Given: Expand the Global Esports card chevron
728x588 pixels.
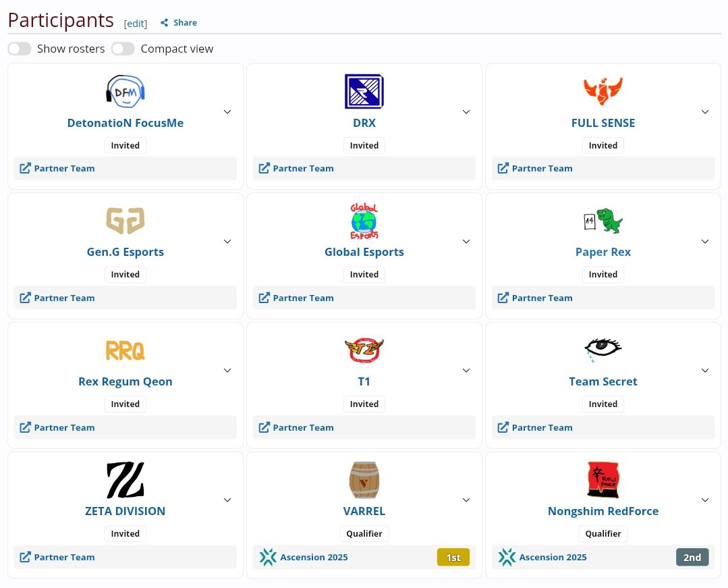Looking at the screenshot, I should pyautogui.click(x=466, y=242).
